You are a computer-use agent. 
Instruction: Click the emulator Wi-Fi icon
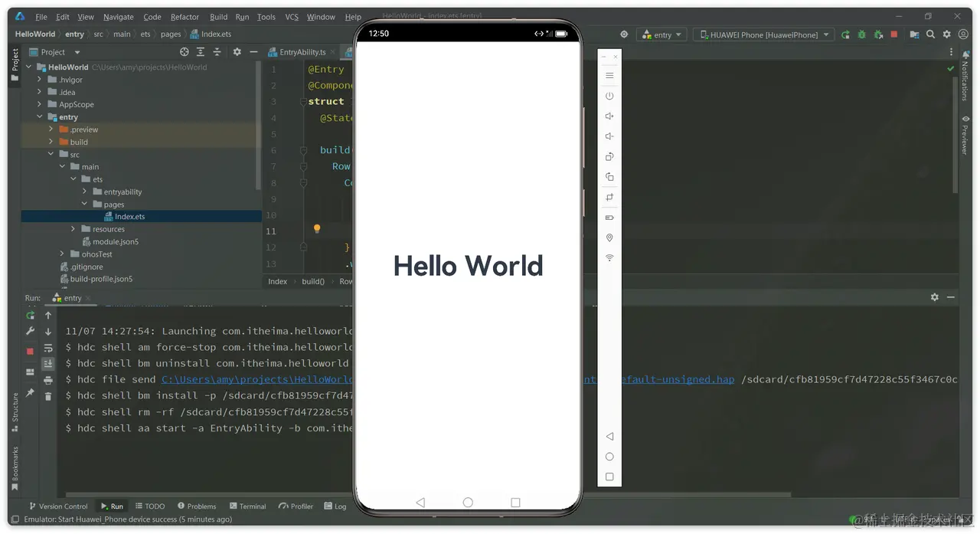click(x=609, y=258)
